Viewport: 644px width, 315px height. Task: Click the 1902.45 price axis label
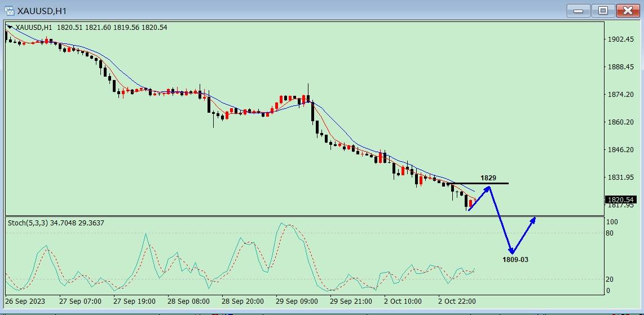620,39
